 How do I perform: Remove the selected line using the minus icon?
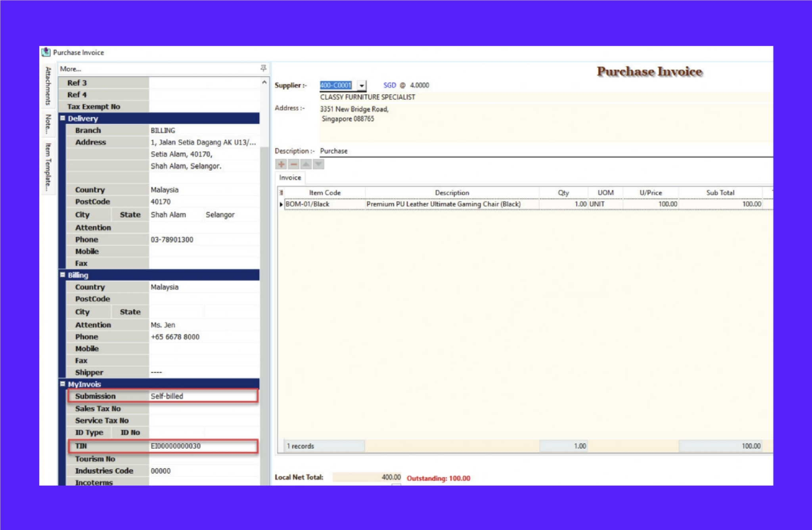click(x=293, y=164)
